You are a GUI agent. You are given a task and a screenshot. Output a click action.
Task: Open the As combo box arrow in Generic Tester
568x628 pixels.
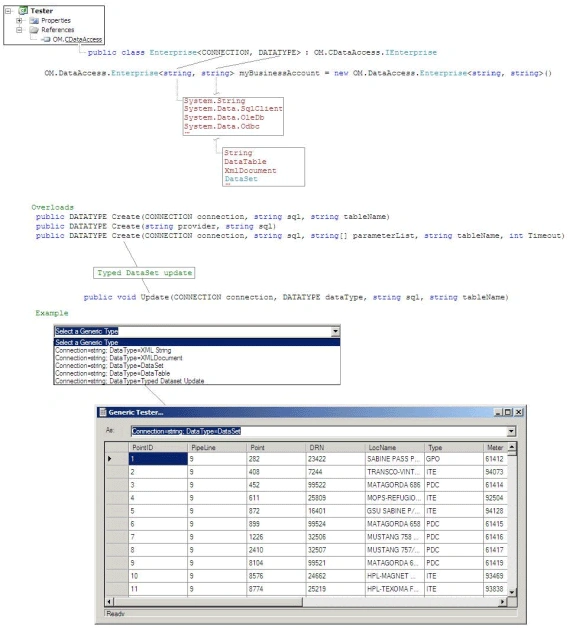click(x=512, y=431)
